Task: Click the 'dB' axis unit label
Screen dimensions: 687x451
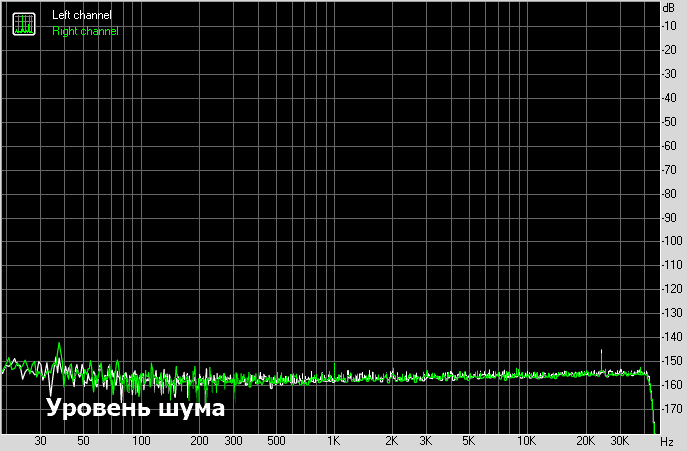Action: tap(669, 8)
